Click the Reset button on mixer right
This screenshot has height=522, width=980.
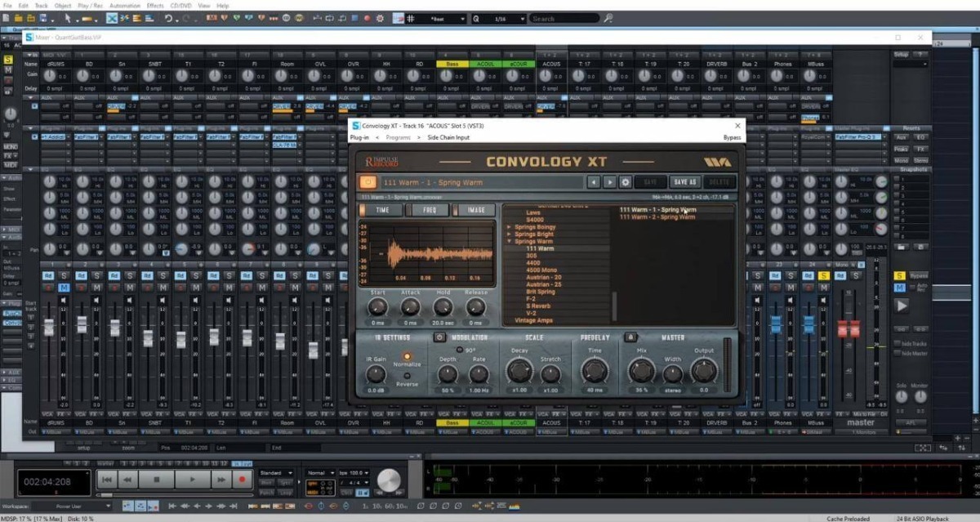click(x=911, y=127)
